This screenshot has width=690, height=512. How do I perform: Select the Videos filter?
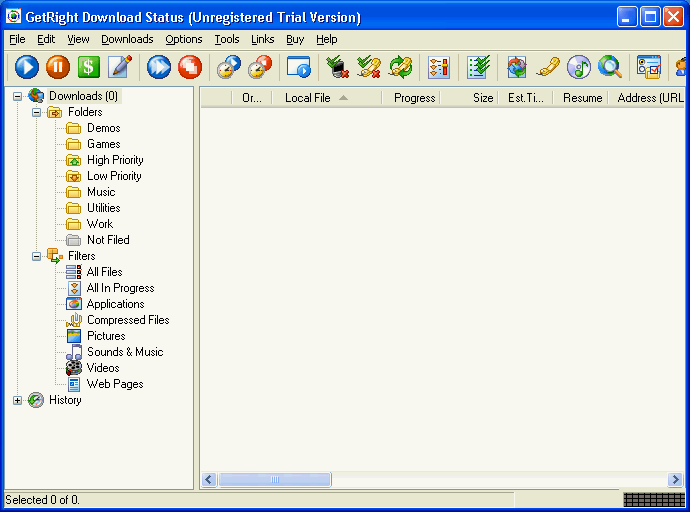(x=103, y=368)
